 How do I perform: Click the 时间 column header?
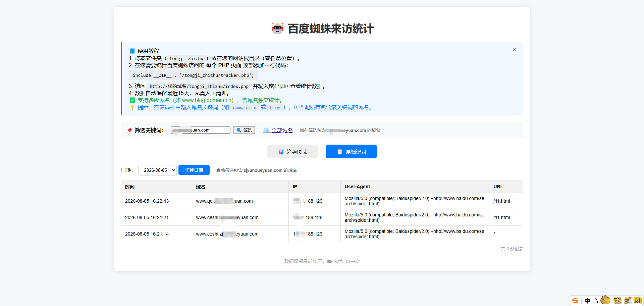[130, 187]
